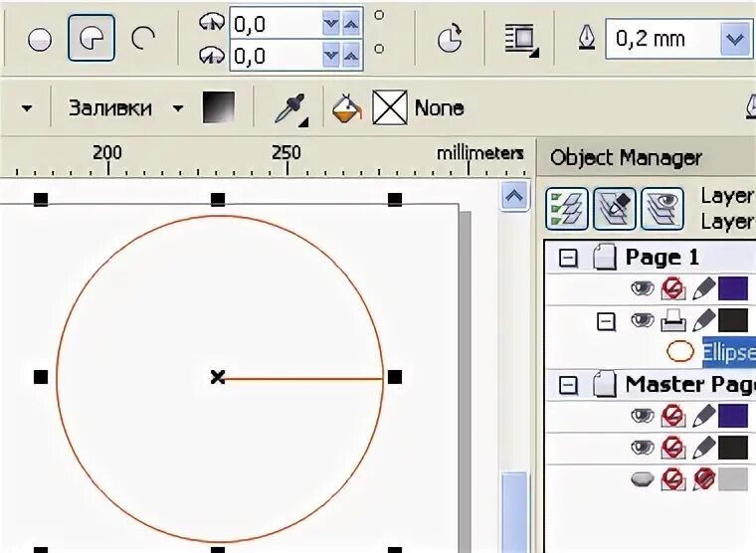The width and height of the screenshot is (756, 553).
Task: Click the outline pen nib icon
Action: [x=587, y=39]
